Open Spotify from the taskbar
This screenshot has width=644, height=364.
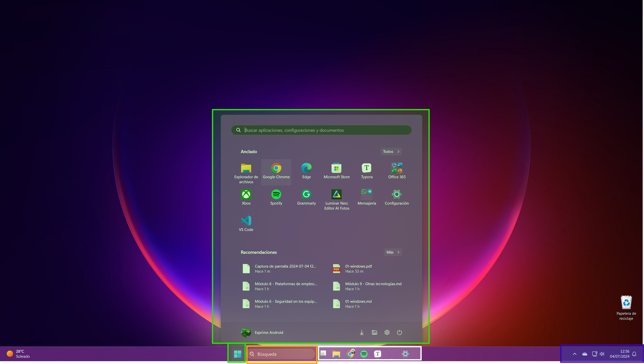click(x=364, y=354)
